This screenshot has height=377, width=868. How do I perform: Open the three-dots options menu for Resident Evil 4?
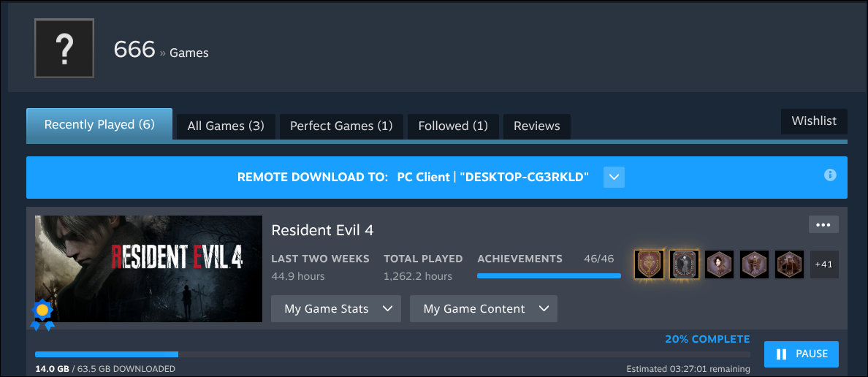pyautogui.click(x=823, y=224)
